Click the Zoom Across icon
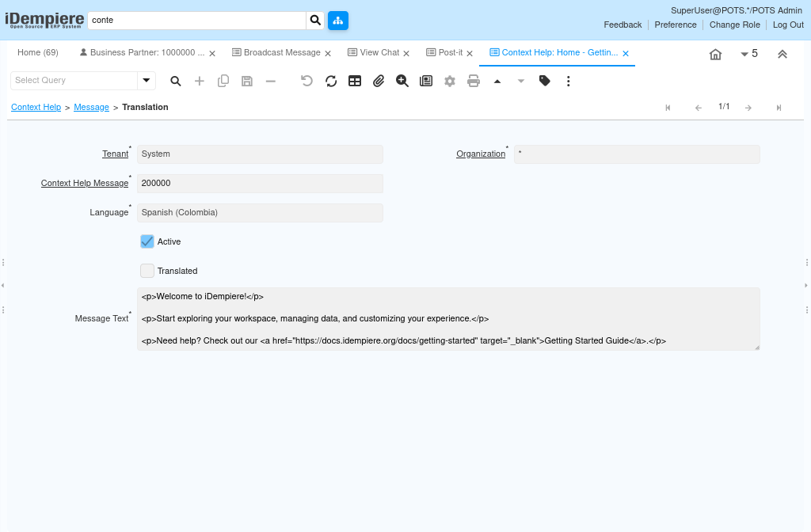Screen dimensions: 811x532 tap(402, 82)
